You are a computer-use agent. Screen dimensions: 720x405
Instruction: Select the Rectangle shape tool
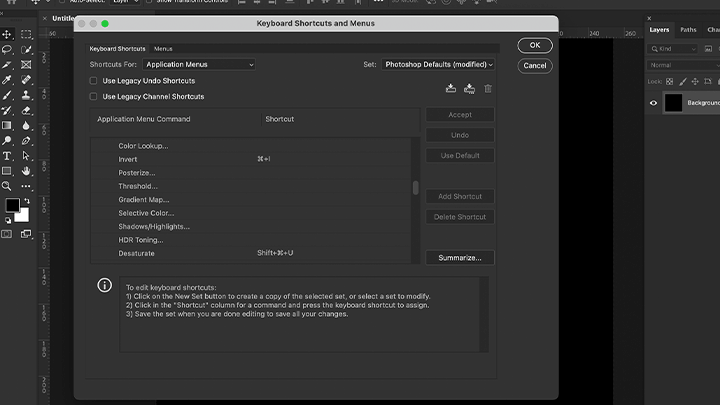(7, 171)
